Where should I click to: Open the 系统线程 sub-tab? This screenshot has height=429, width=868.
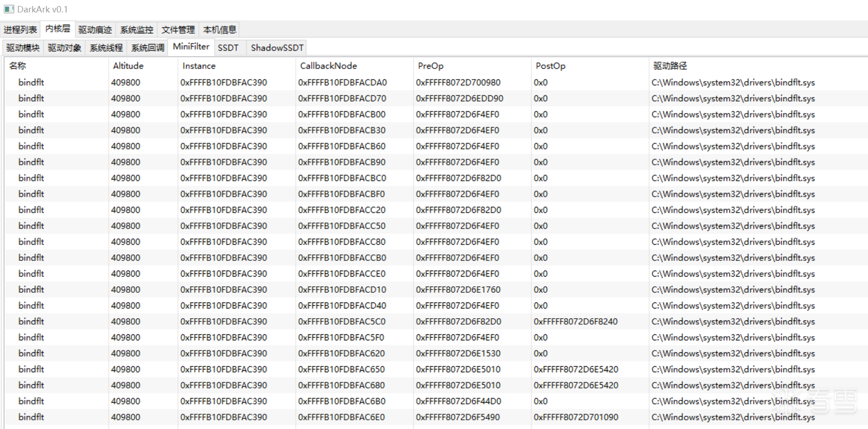[x=106, y=48]
